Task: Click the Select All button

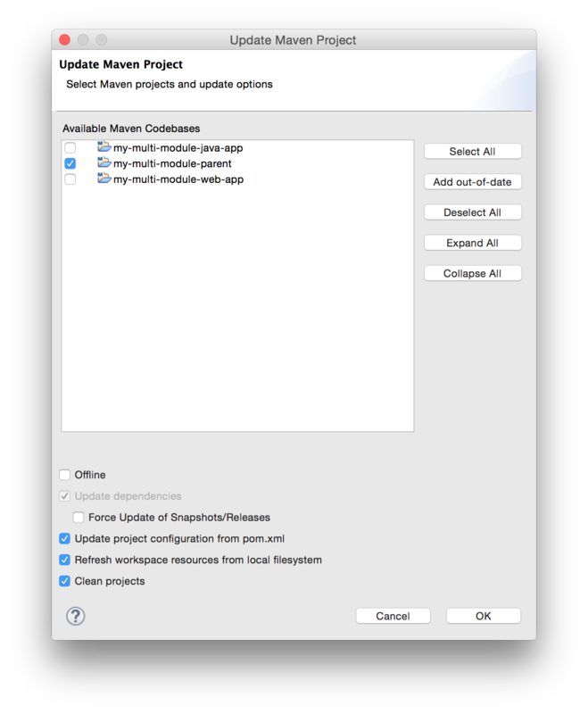Action: [472, 152]
